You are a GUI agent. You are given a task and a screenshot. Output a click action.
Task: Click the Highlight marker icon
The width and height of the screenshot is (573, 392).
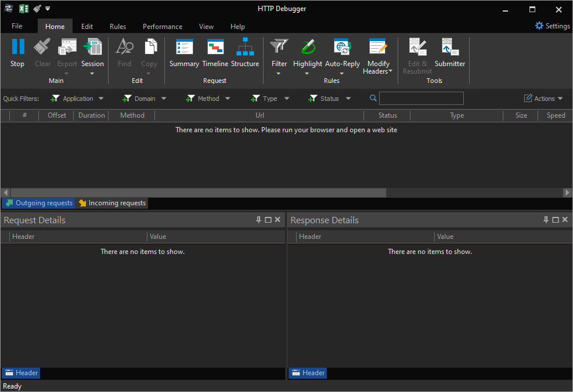point(308,47)
